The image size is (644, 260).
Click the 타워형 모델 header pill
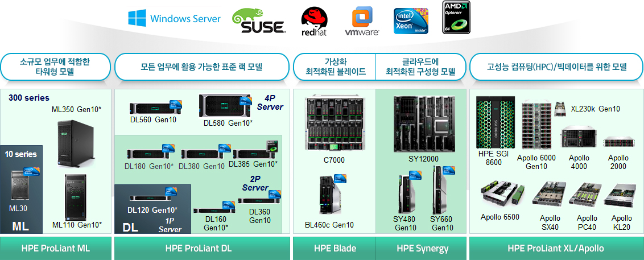pyautogui.click(x=55, y=67)
